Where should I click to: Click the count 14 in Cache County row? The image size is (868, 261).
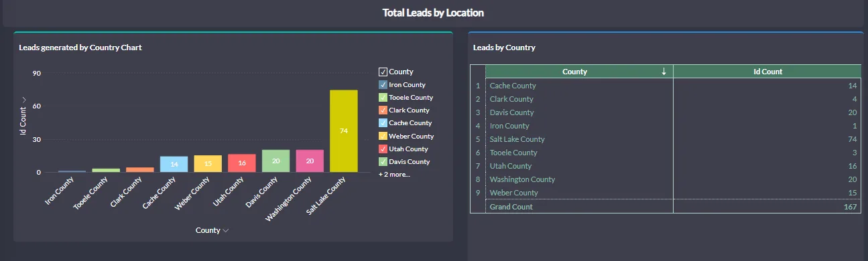[x=853, y=86]
